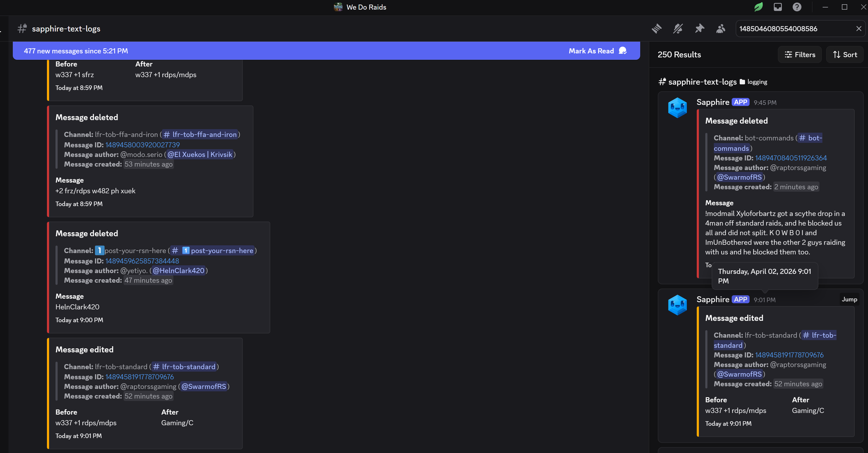Click the @SwarmofRS mention
The image size is (868, 453).
pyautogui.click(x=739, y=177)
